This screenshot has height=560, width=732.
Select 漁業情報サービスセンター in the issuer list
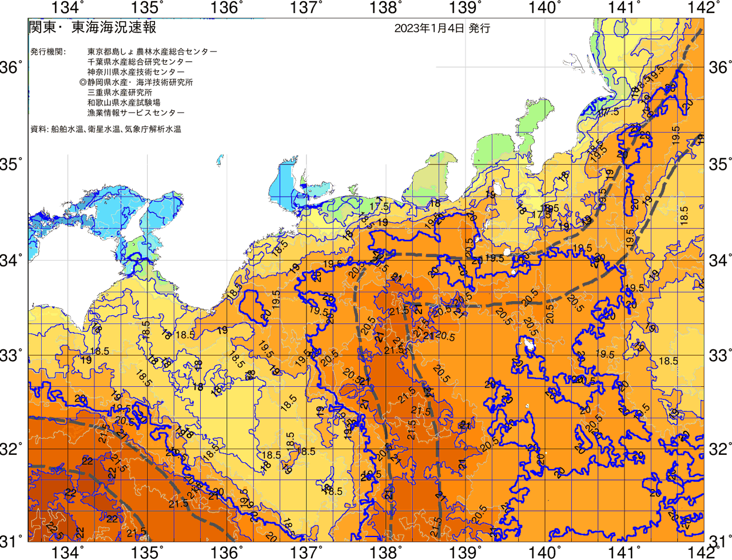pyautogui.click(x=136, y=113)
